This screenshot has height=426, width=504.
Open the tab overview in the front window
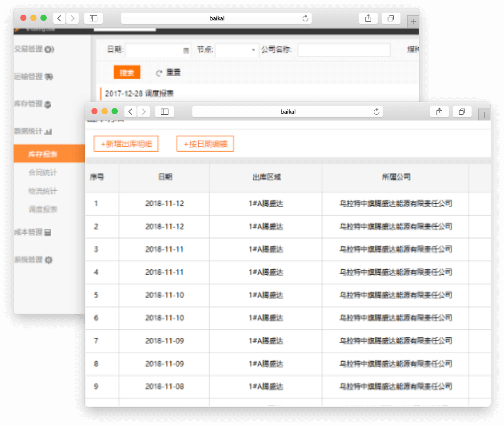coord(462,112)
